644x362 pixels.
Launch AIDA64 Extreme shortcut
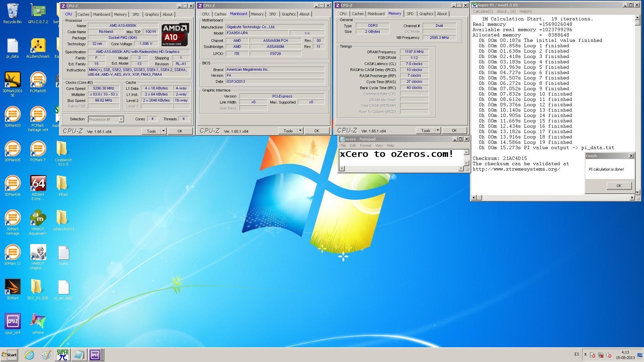38,188
